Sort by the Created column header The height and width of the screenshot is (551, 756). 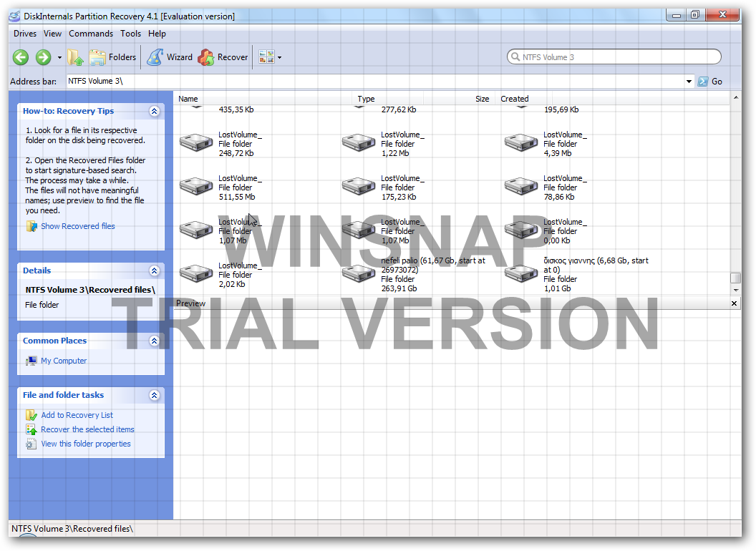click(x=515, y=99)
